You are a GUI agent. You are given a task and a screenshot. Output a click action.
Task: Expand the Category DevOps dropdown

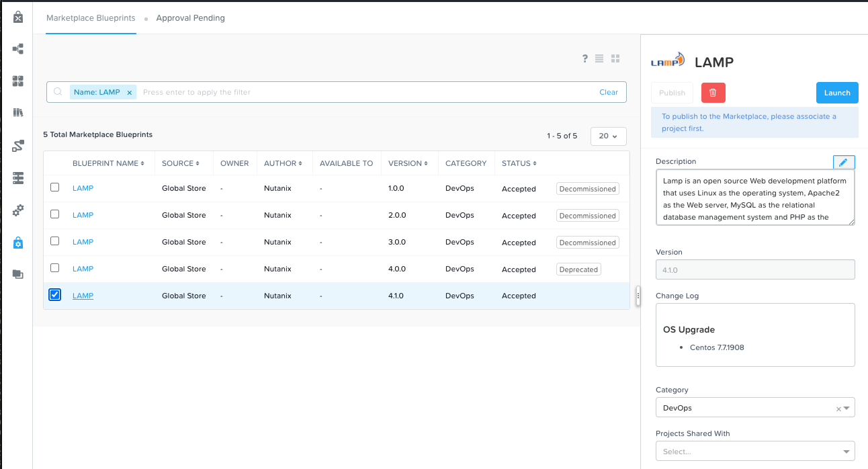847,408
